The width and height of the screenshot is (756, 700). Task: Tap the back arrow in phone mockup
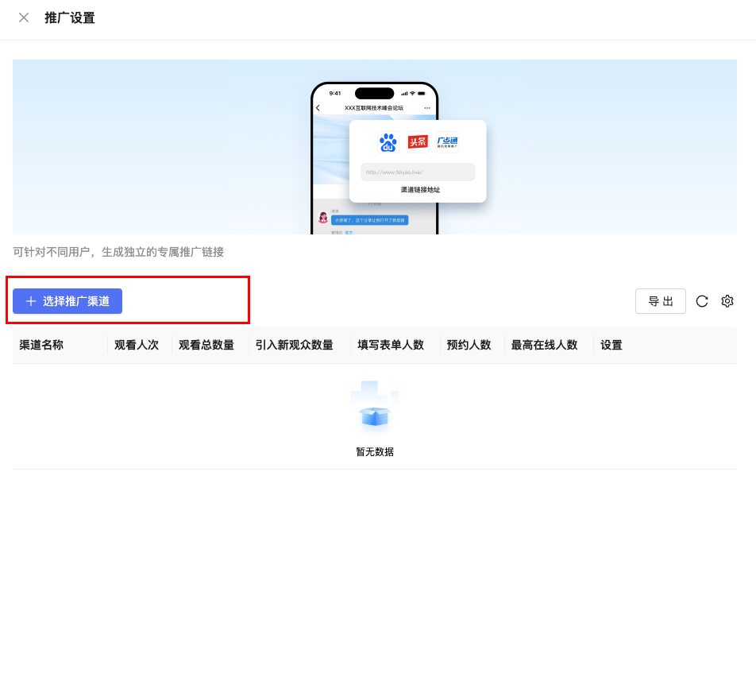[318, 108]
